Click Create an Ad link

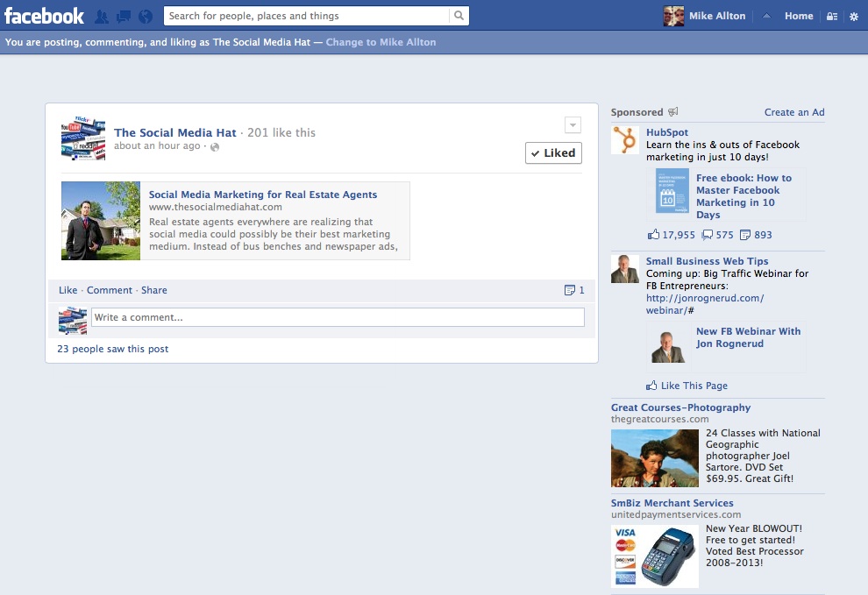click(x=794, y=112)
